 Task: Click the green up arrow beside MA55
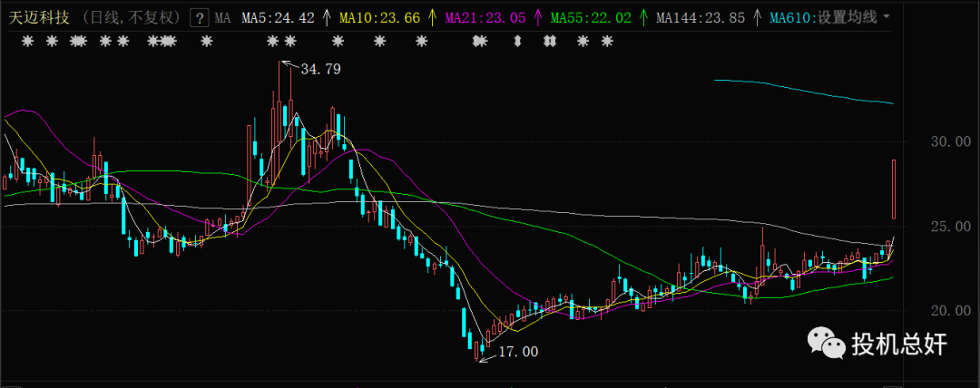[x=642, y=17]
